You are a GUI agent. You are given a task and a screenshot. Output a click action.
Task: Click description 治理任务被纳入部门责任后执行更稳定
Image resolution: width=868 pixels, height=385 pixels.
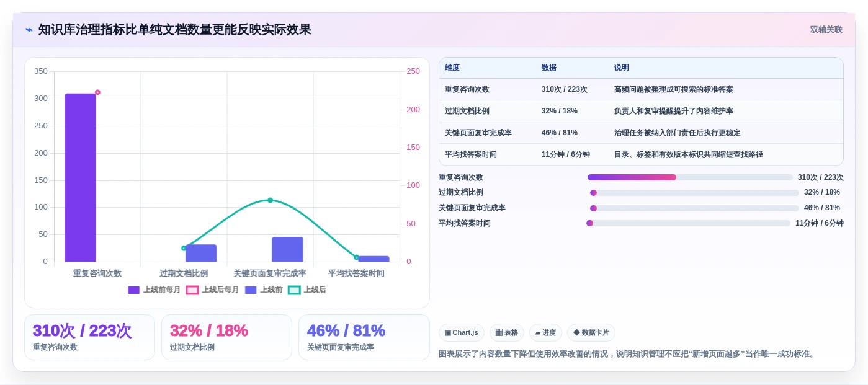point(678,133)
